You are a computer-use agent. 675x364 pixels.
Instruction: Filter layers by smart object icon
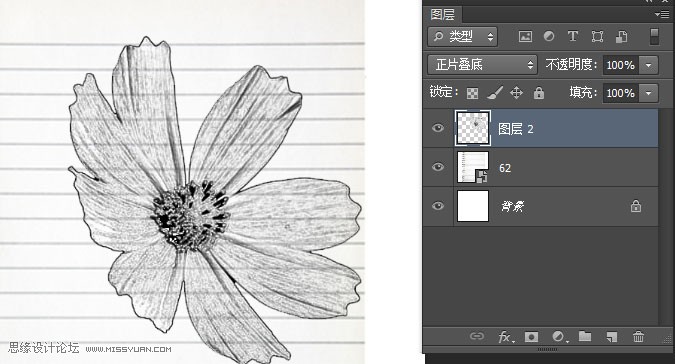[621, 37]
